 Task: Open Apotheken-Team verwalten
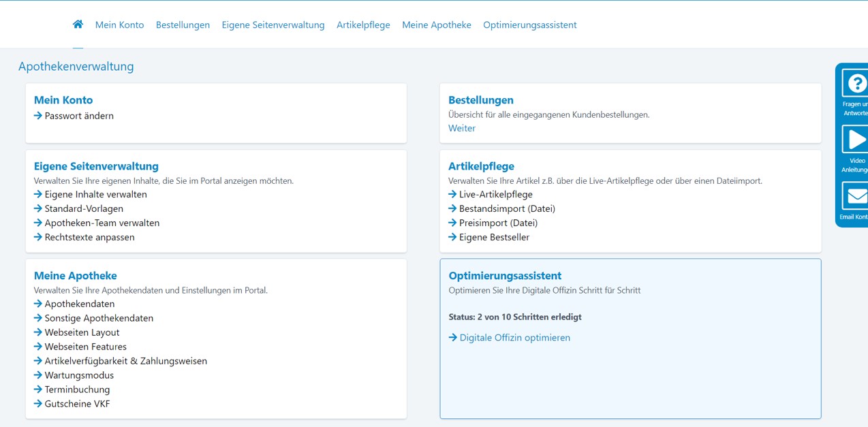point(102,223)
